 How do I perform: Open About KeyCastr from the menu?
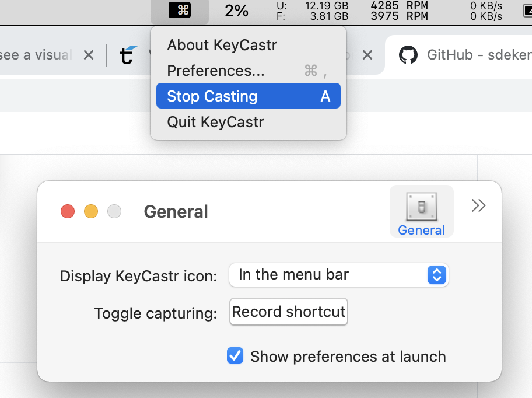pyautogui.click(x=249, y=45)
